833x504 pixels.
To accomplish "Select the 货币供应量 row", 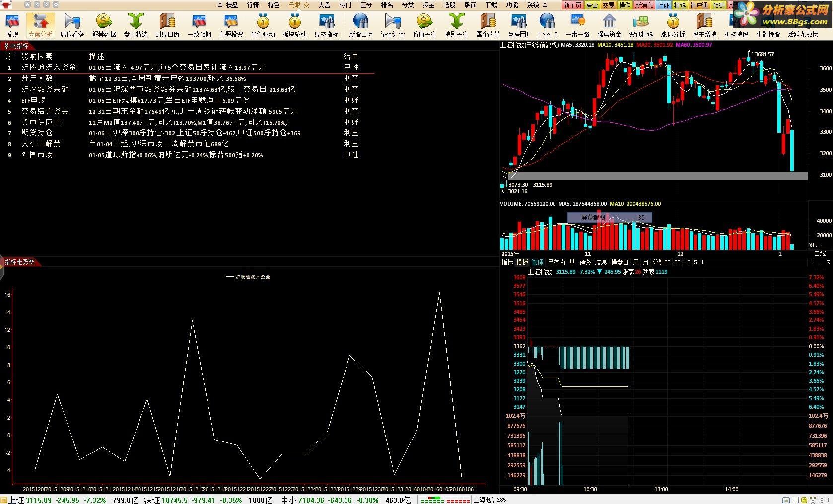I will point(187,122).
